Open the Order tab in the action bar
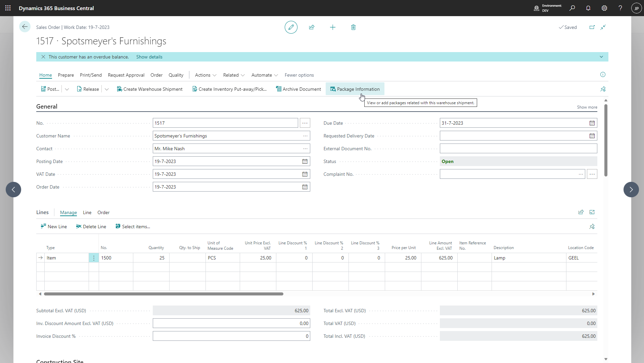The width and height of the screenshot is (644, 363). (156, 75)
